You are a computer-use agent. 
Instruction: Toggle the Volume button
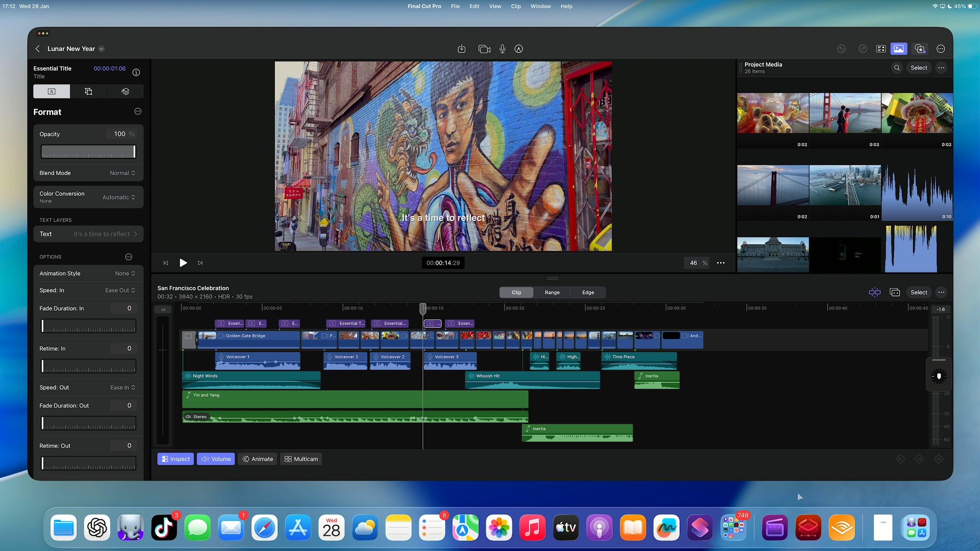[x=216, y=459]
